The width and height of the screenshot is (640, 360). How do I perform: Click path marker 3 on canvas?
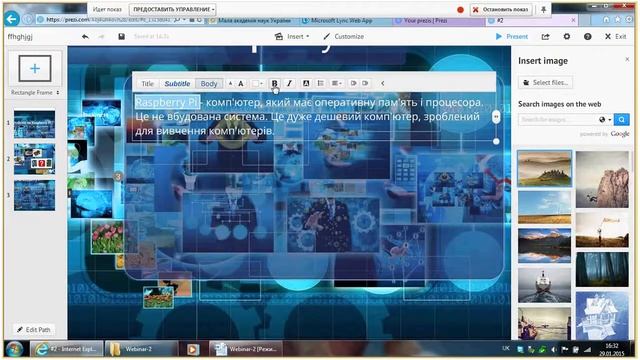(118, 177)
